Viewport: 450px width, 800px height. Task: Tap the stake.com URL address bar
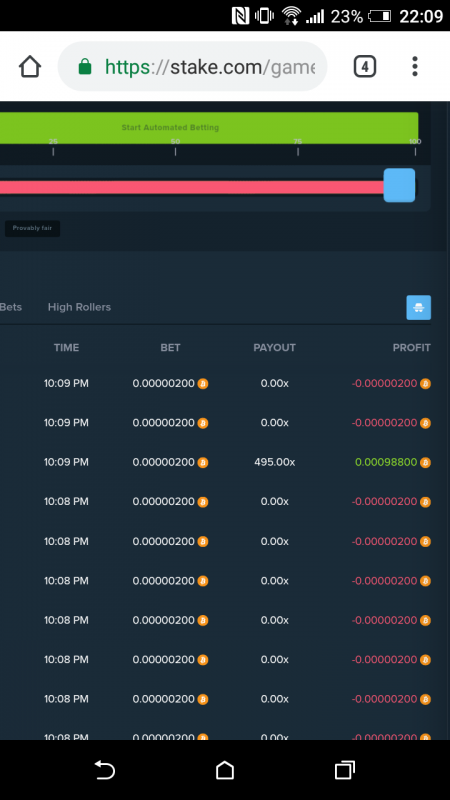pyautogui.click(x=192, y=66)
